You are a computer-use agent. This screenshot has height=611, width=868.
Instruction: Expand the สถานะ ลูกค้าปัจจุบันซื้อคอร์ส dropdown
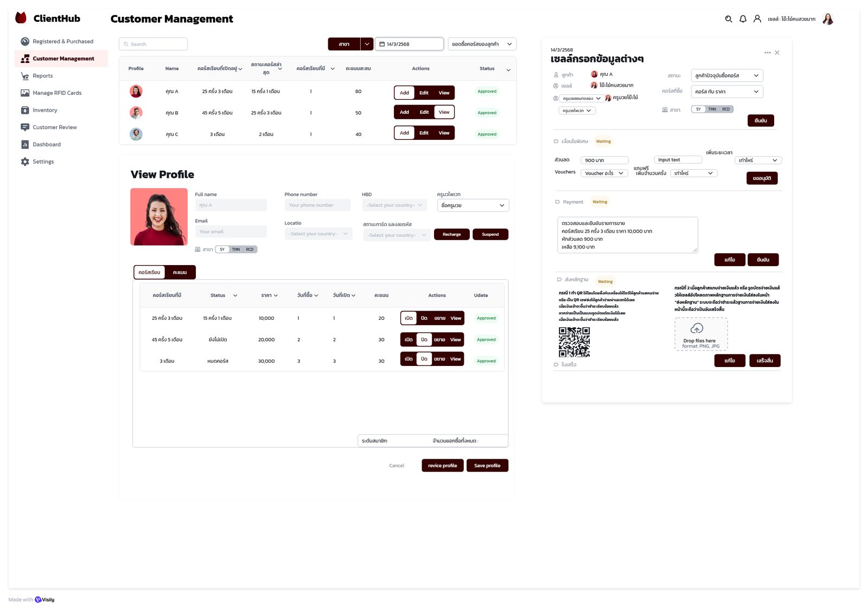[727, 75]
